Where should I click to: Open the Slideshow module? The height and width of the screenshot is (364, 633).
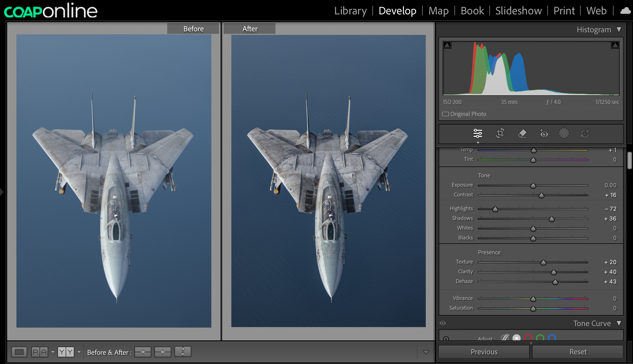click(518, 11)
